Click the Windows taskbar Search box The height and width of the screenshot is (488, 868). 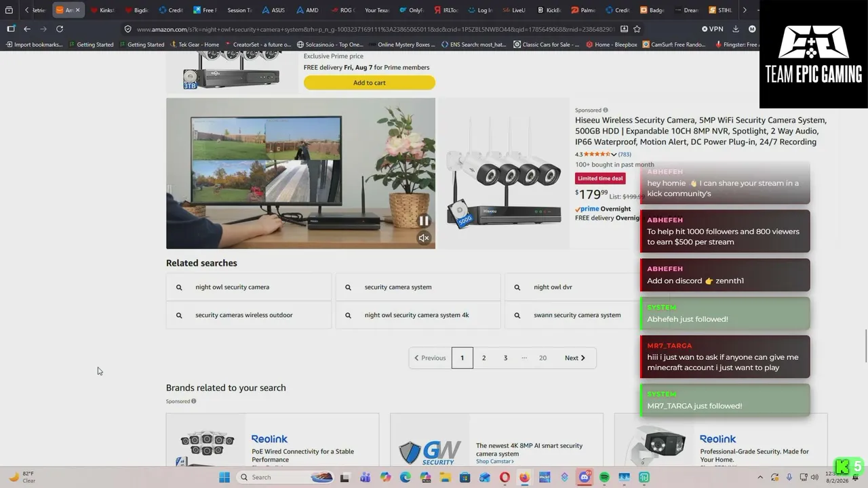coord(283,477)
